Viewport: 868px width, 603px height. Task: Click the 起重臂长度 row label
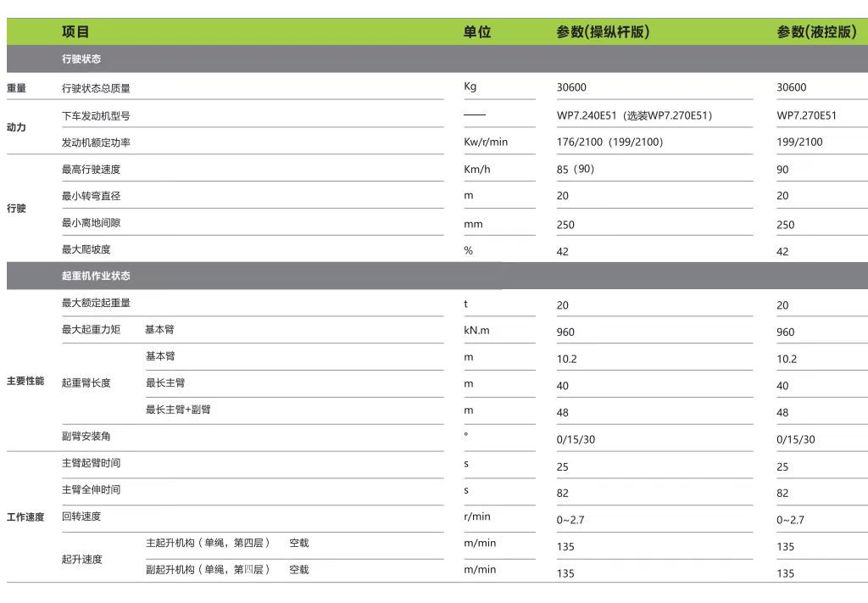pyautogui.click(x=86, y=382)
